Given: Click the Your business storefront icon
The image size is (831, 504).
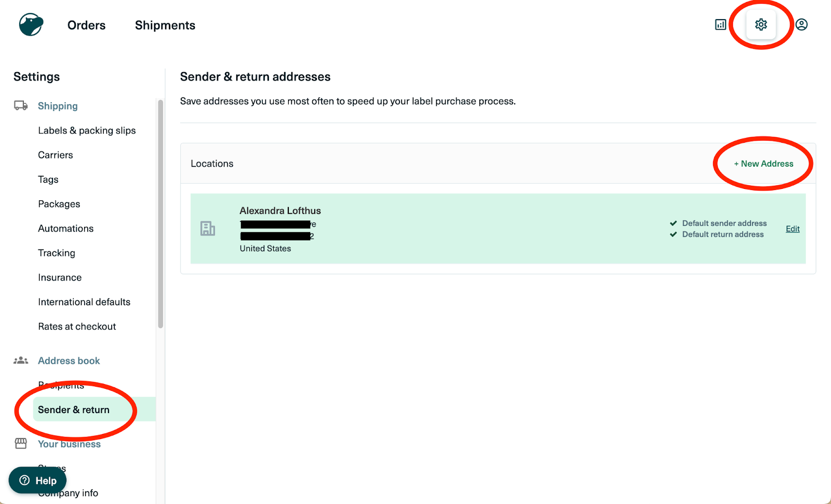Looking at the screenshot, I should coord(21,443).
